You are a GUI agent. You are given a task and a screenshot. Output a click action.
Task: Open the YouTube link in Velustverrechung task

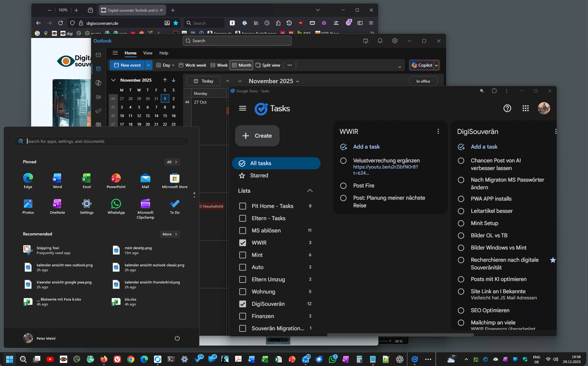pyautogui.click(x=385, y=167)
